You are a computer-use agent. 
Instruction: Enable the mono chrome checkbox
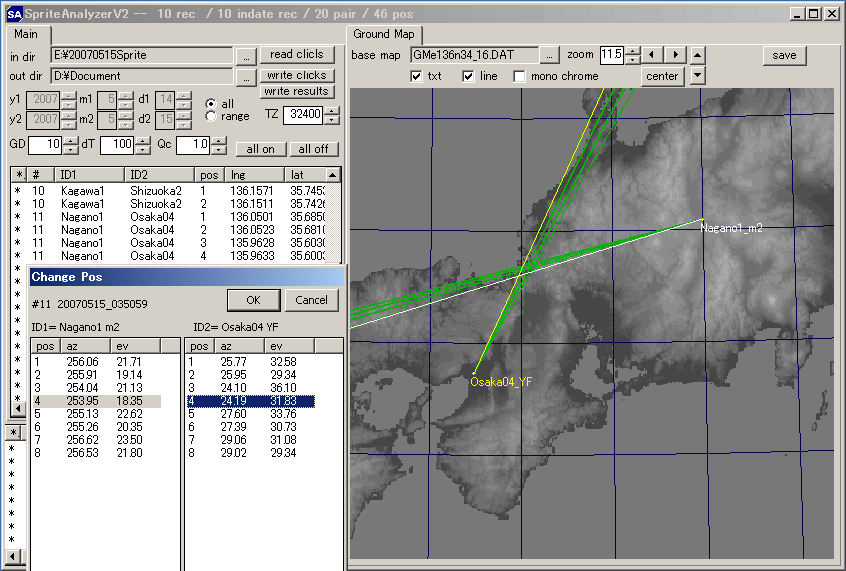(519, 77)
